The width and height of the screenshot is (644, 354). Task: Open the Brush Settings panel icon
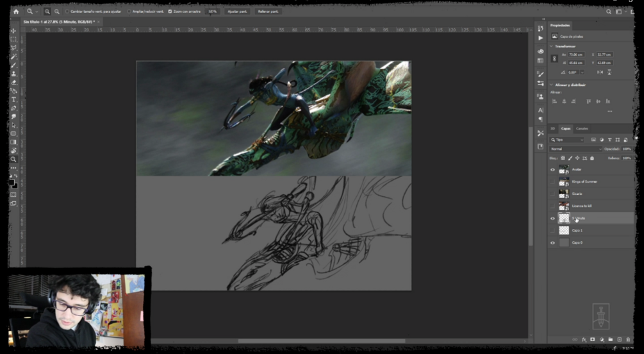[x=540, y=74]
